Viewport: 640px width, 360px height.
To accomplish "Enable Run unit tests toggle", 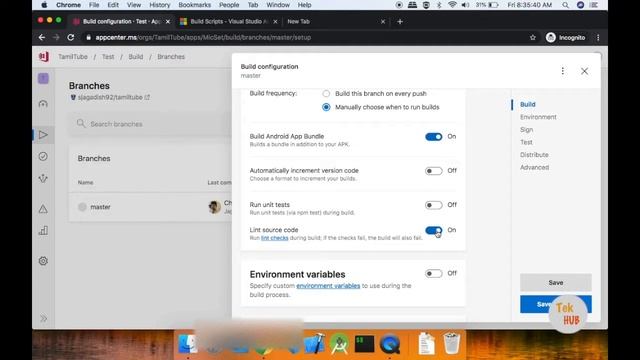I will (433, 205).
